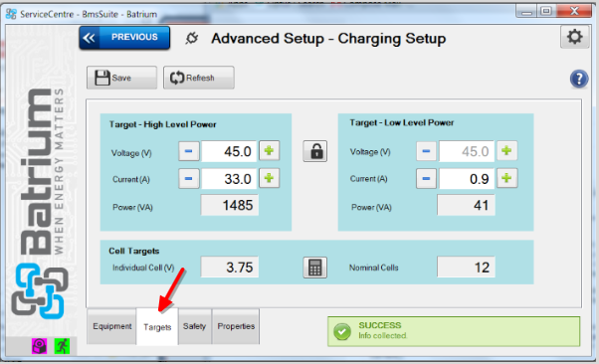Select High Level power value 1485
This screenshot has height=364, width=599.
coord(230,206)
